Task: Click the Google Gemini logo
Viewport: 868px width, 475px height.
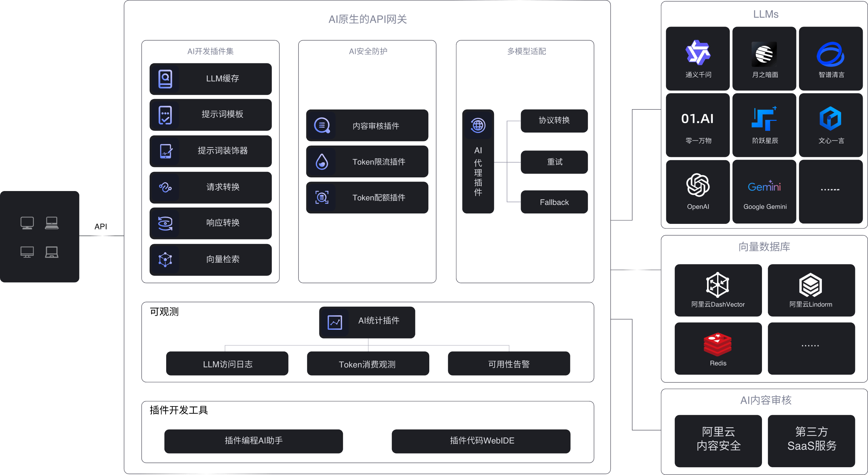Action: (x=764, y=186)
